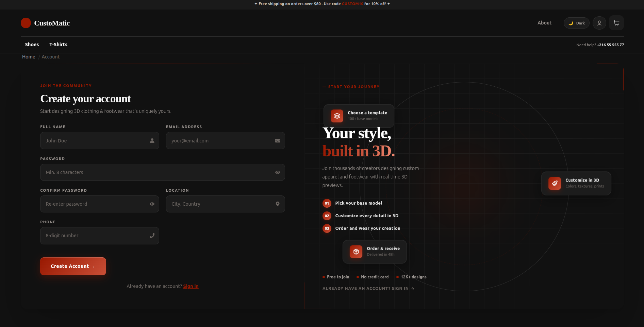644x327 pixels.
Task: Focus the Email Address input field
Action: pos(226,141)
